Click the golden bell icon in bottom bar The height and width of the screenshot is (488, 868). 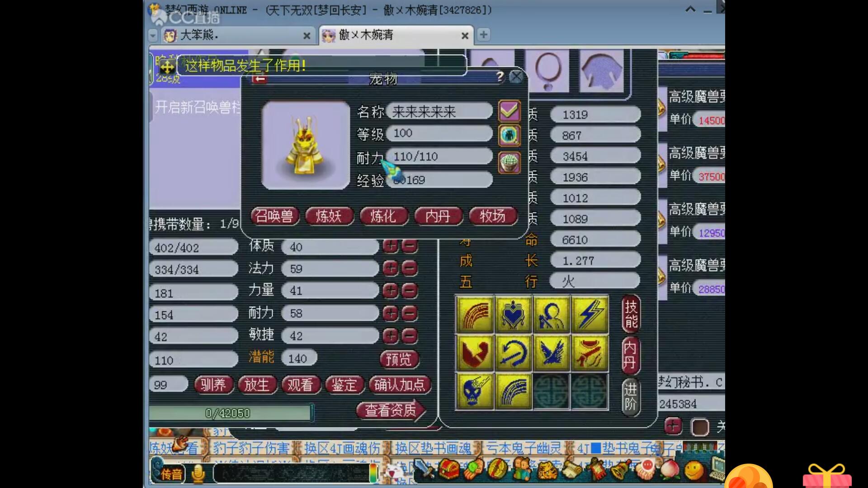coord(621,470)
